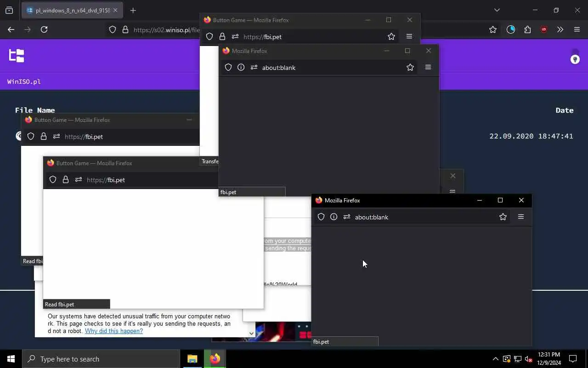Click shield icon in topmost Button Game window
This screenshot has width=588, height=368.
[x=209, y=36]
